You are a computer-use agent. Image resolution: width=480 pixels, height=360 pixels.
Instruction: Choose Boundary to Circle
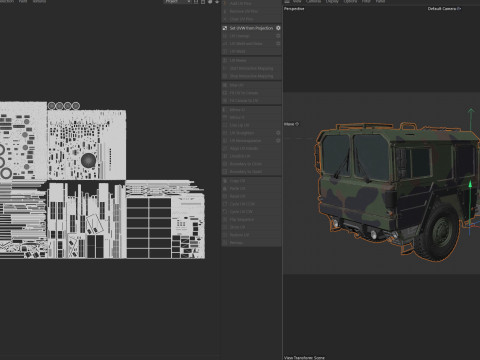[x=252, y=164]
